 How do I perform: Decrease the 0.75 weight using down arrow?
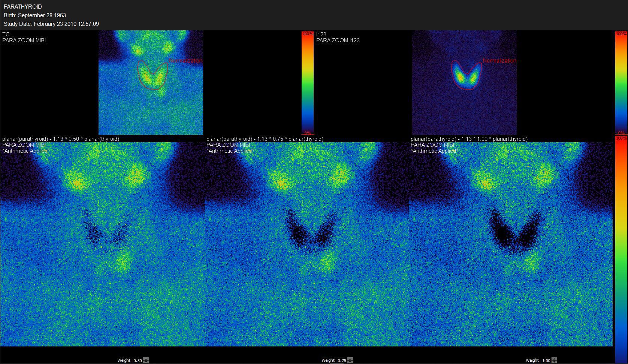(x=350, y=362)
